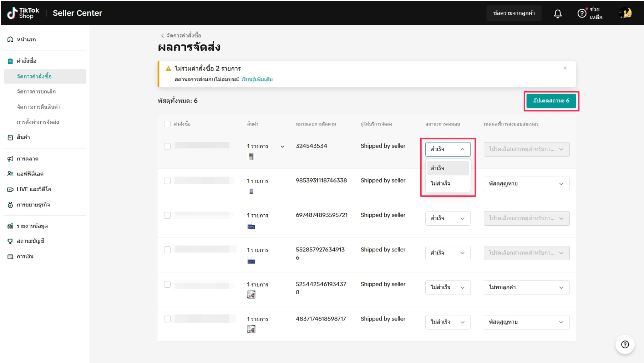Open การเงิน section in sidebar
Image resolution: width=644 pixels, height=363 pixels.
pos(25,256)
